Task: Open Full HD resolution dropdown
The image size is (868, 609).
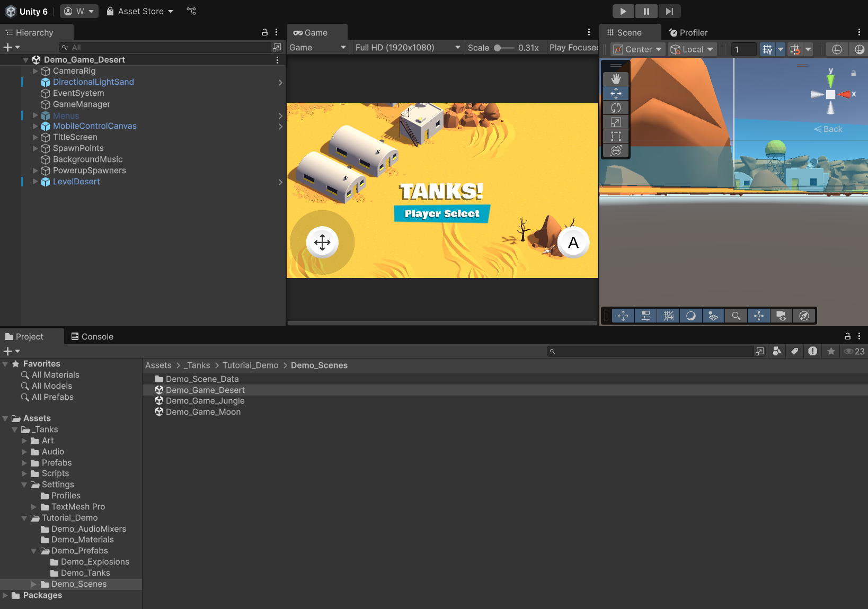Action: point(408,48)
